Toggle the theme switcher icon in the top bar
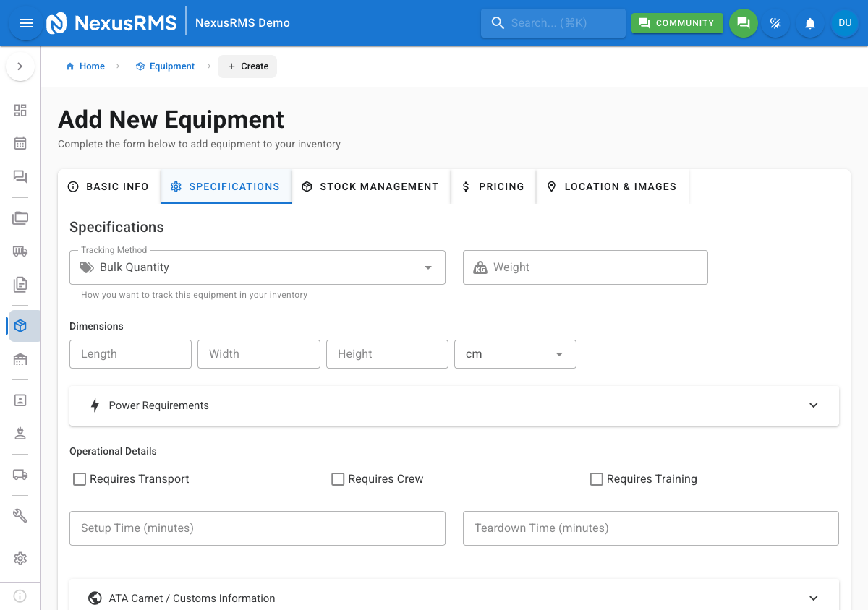868x610 pixels. 776,22
